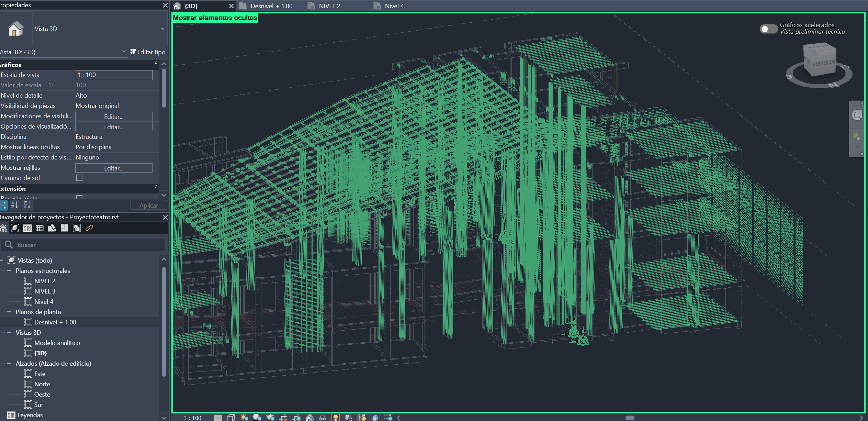Select the {3D} view tab

(x=191, y=6)
